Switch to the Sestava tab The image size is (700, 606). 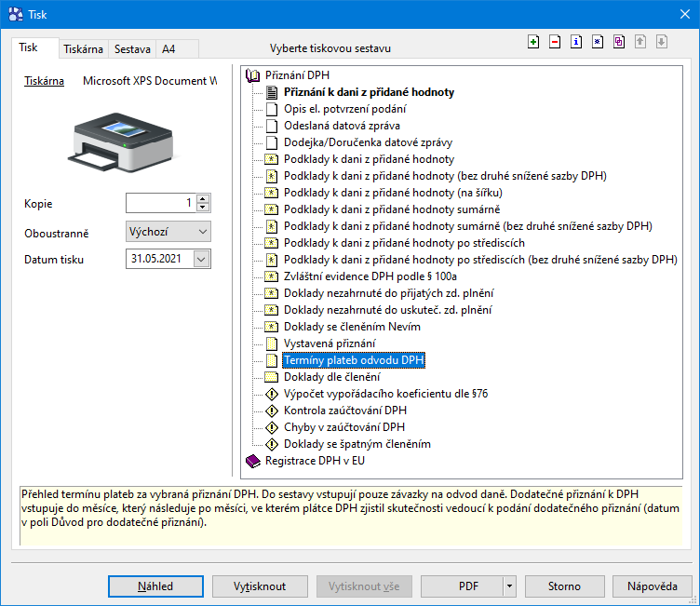(x=132, y=49)
